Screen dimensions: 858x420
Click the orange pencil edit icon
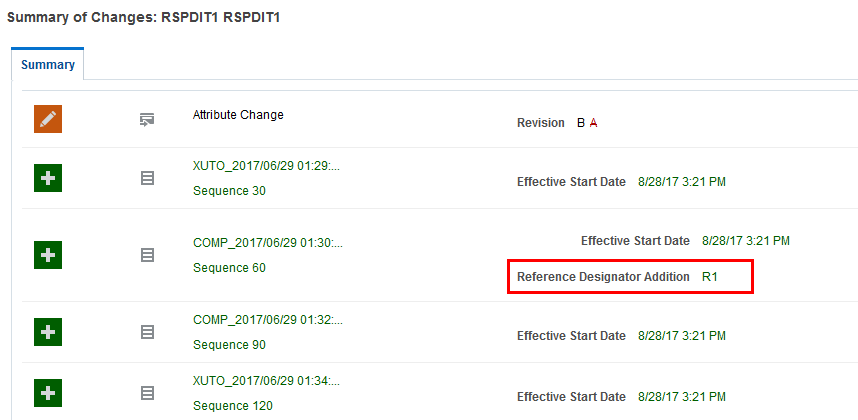click(48, 119)
